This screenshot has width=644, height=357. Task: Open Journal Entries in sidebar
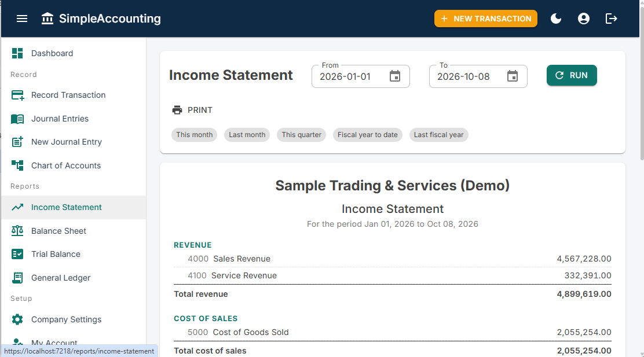(x=74, y=119)
